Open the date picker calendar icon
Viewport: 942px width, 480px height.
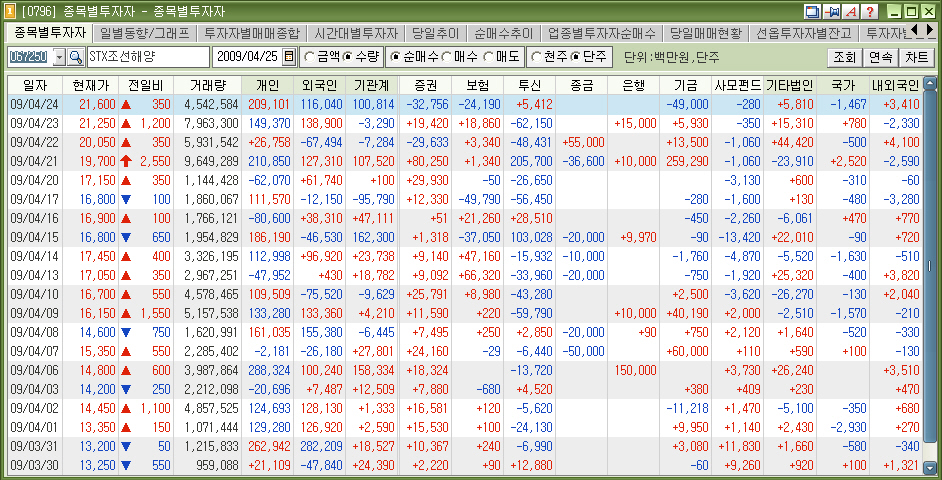pos(289,57)
